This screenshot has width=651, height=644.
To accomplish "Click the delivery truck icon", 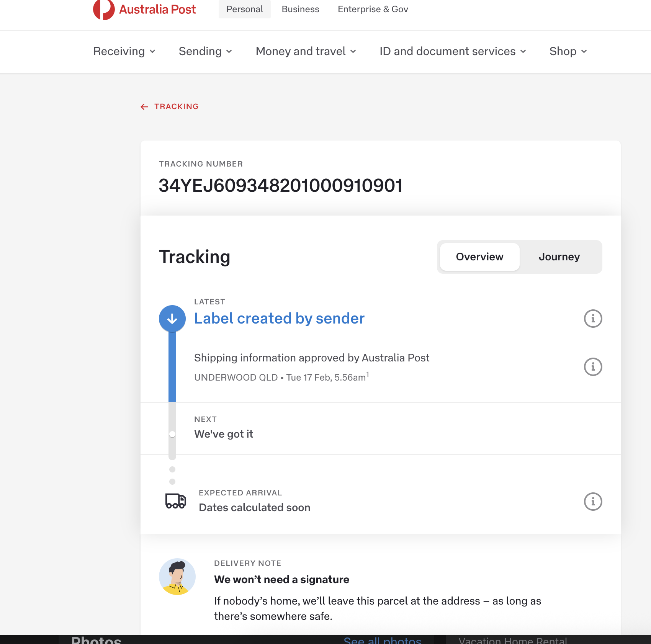I will 176,501.
